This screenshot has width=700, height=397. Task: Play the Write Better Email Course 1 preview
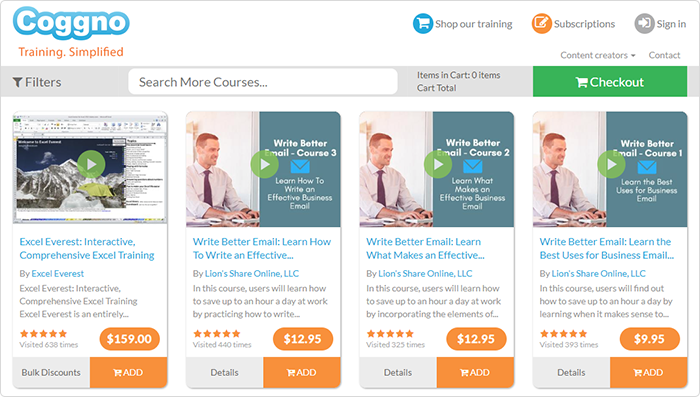pyautogui.click(x=611, y=164)
